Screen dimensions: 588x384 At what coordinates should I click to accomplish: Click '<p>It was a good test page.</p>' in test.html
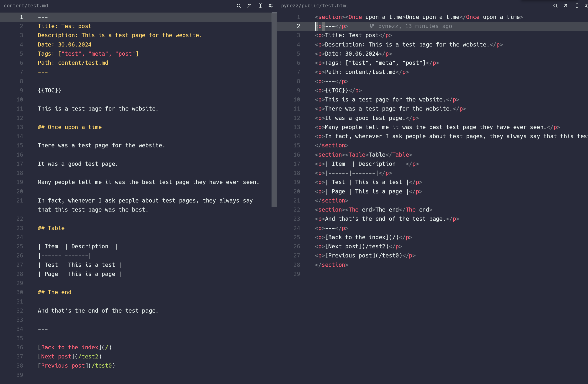(367, 118)
